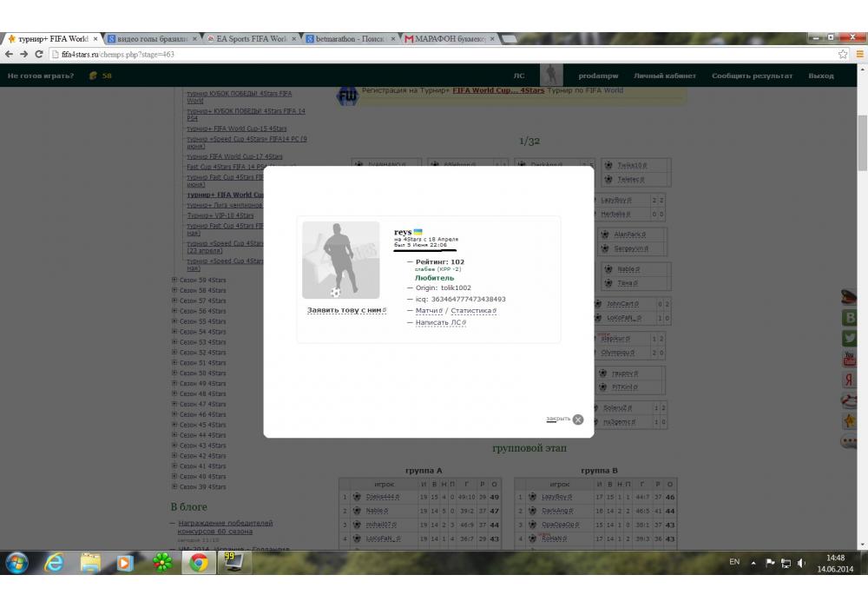The height and width of the screenshot is (608, 868).
Task: Expand 'Сезон 39 4Stars' tree item
Action: point(174,486)
